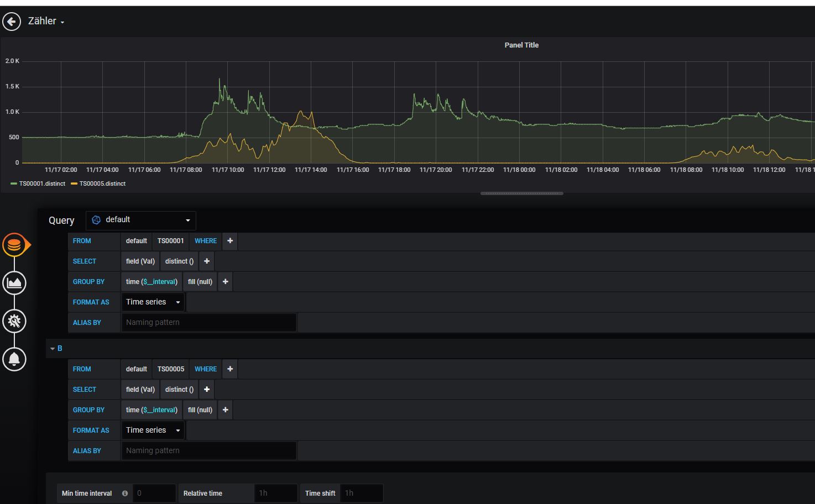
Task: Click the Panel Title header
Action: 521,45
